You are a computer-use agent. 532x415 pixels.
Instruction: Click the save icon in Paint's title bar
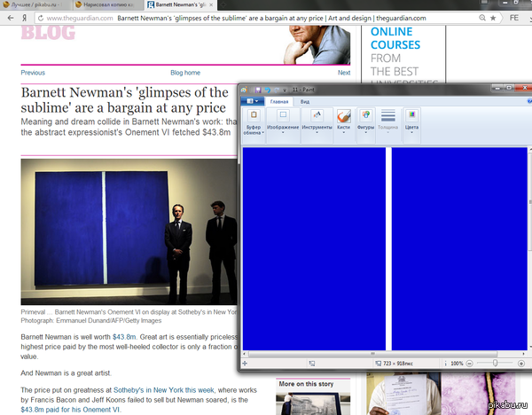[x=257, y=90]
